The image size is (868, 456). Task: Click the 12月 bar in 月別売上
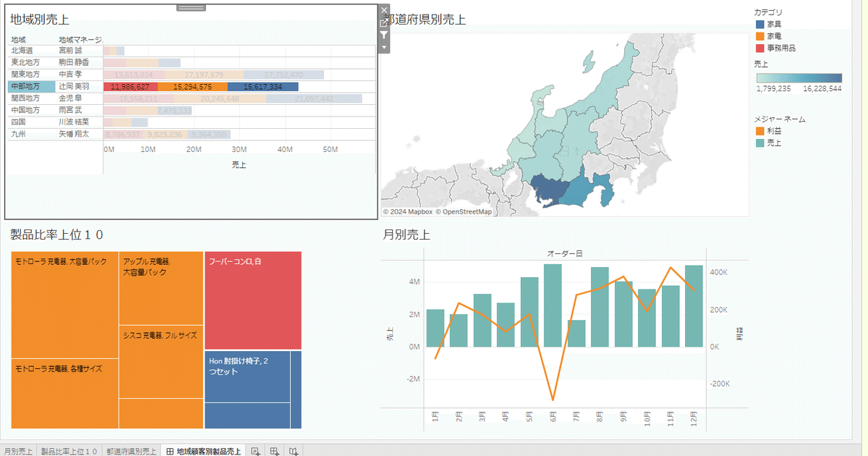(694, 306)
